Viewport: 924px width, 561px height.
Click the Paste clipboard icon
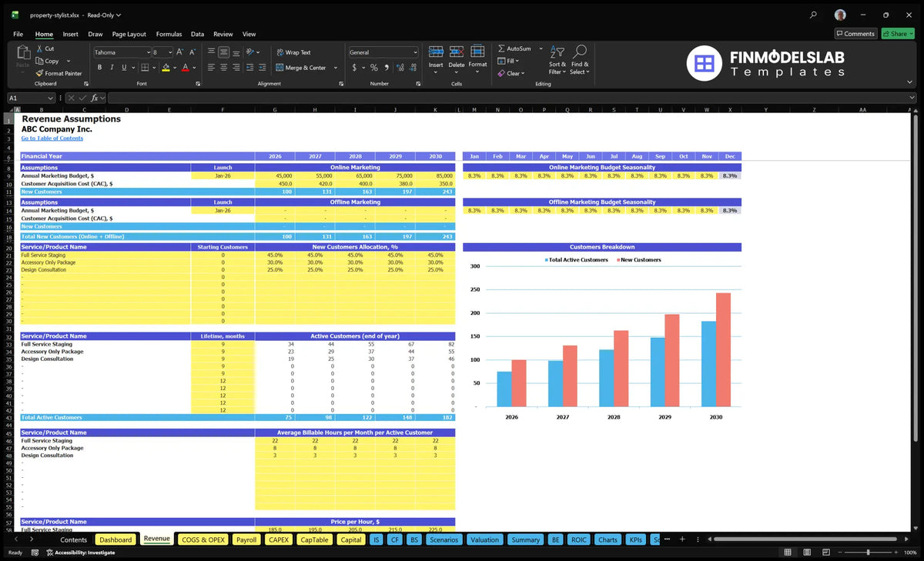click(x=22, y=52)
